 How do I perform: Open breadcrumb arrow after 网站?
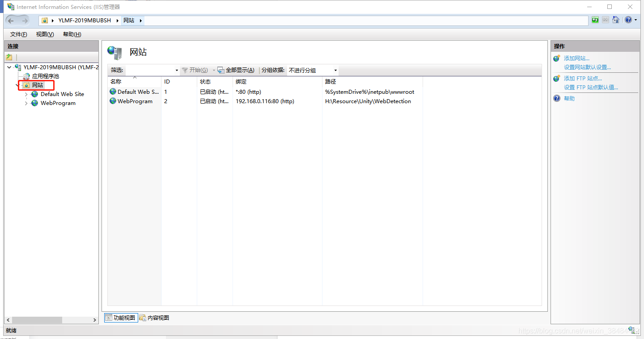point(140,21)
